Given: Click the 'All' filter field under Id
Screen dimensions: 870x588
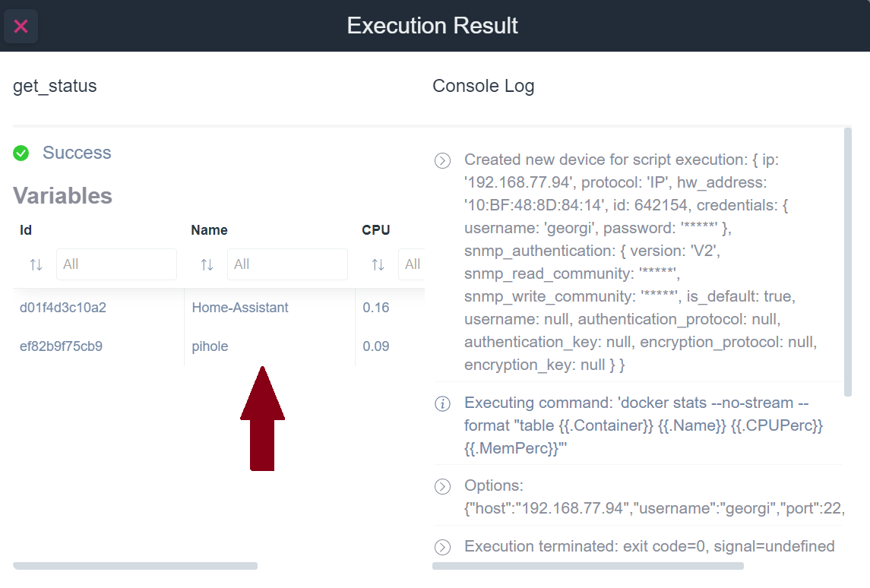Looking at the screenshot, I should pyautogui.click(x=116, y=264).
